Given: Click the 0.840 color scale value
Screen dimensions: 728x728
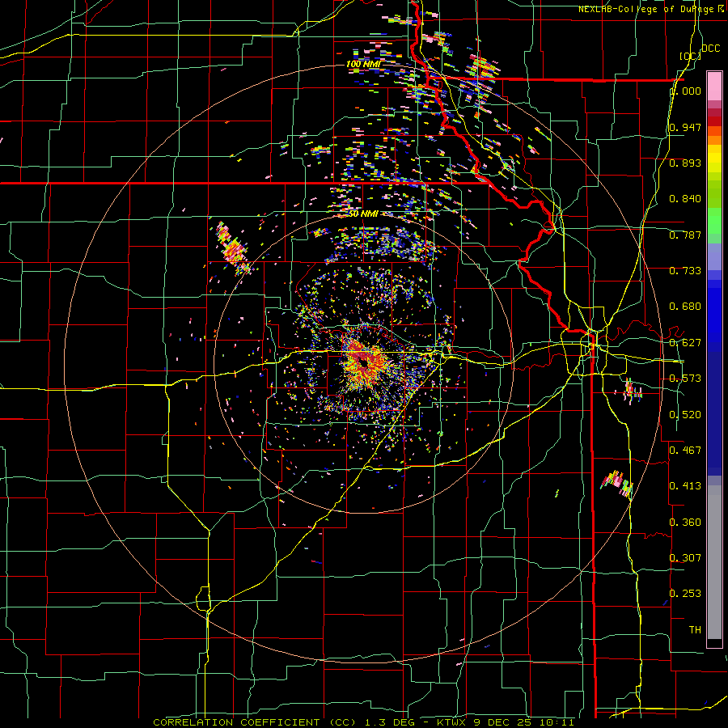Looking at the screenshot, I should point(685,199).
